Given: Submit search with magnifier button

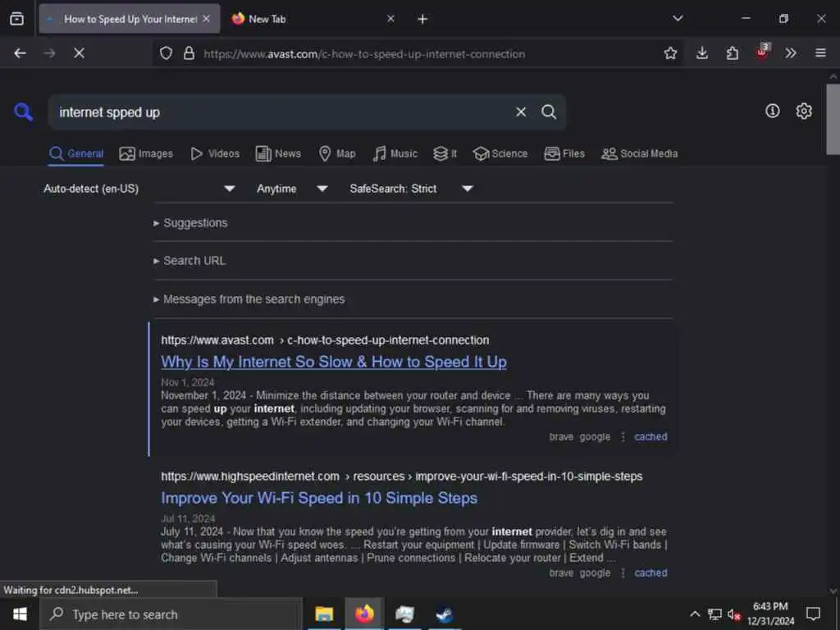Looking at the screenshot, I should click(x=549, y=112).
